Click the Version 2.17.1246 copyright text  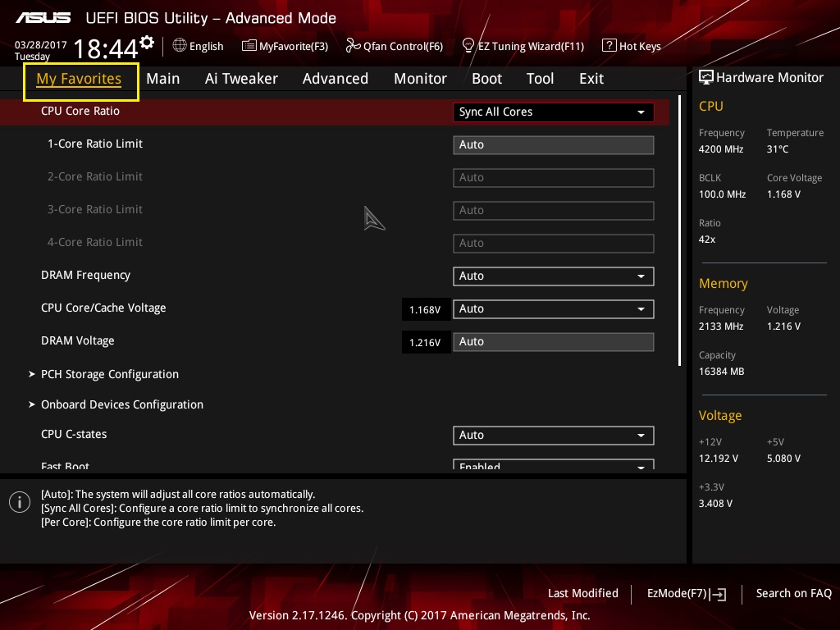(x=419, y=615)
